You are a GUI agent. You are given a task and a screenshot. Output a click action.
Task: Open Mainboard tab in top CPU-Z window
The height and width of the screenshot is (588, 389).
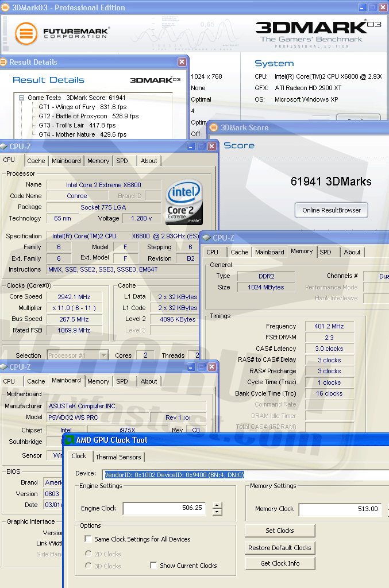pos(67,161)
